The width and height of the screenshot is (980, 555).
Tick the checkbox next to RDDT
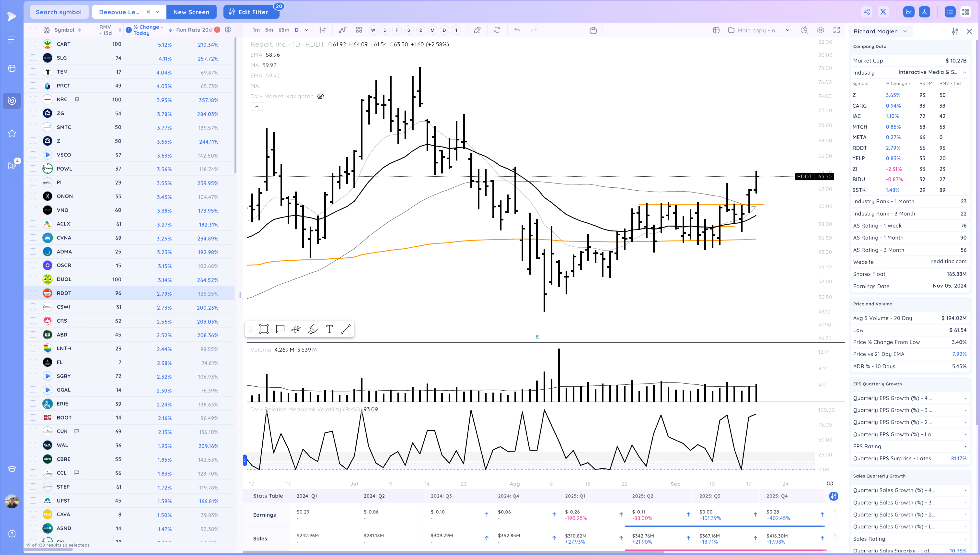click(33, 293)
